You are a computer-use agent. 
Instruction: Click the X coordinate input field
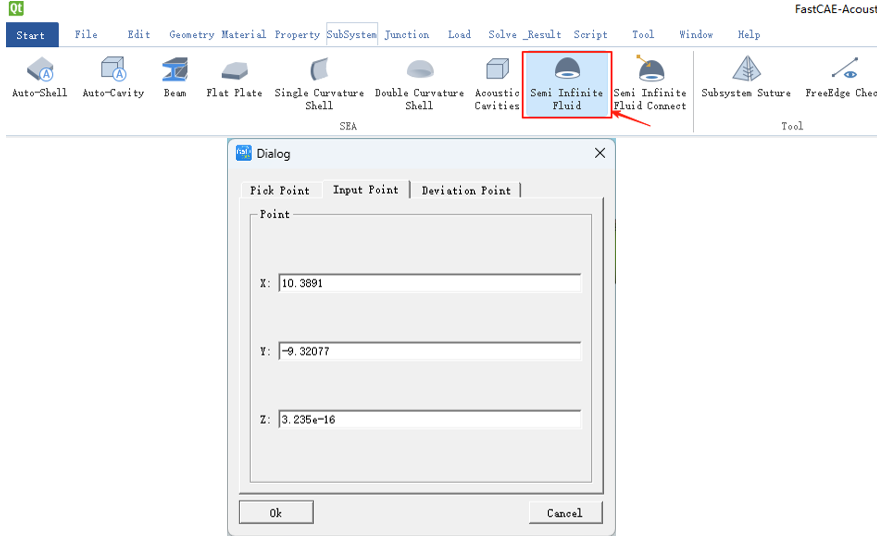coord(430,283)
